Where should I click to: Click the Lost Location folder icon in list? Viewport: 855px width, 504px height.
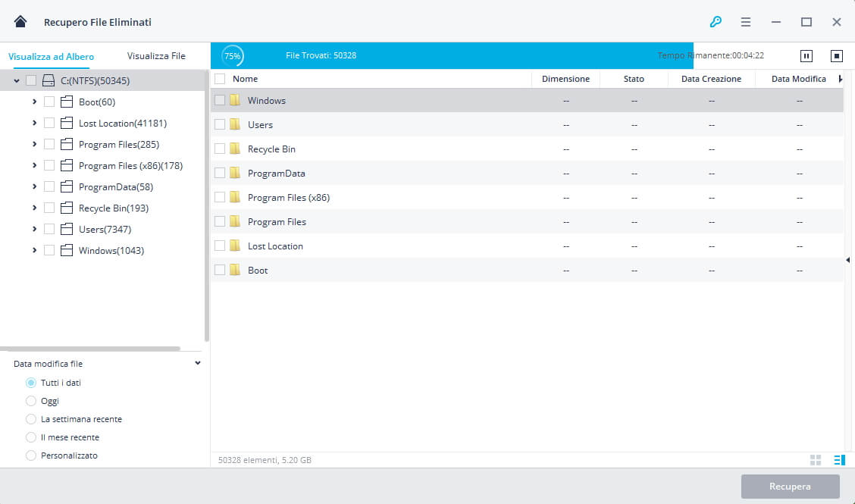[235, 246]
